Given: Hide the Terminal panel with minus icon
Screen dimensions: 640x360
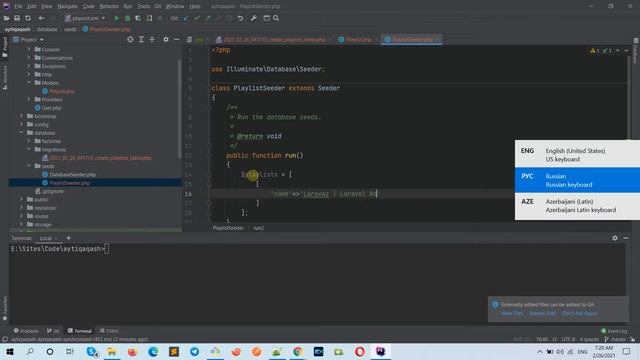Looking at the screenshot, I should [626, 238].
